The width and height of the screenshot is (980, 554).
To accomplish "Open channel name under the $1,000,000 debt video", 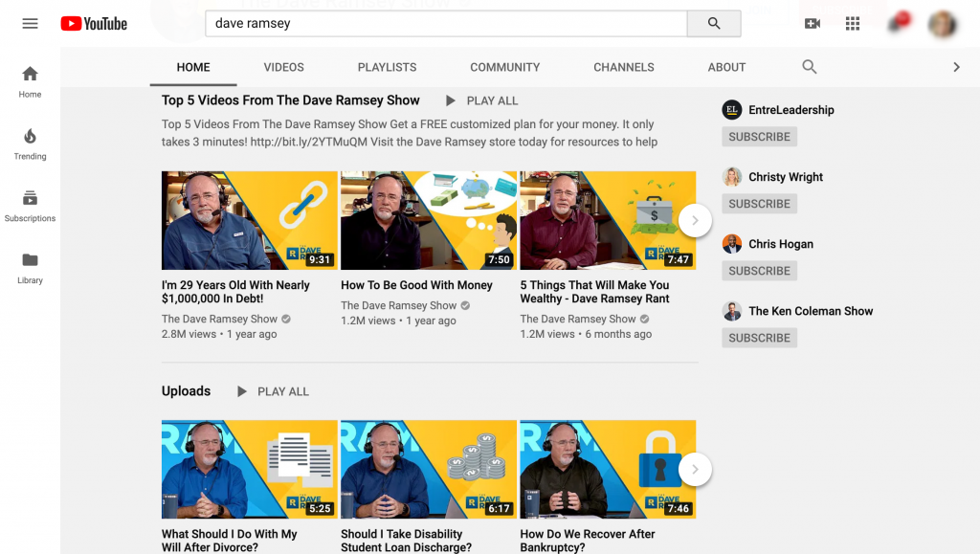I will (219, 320).
